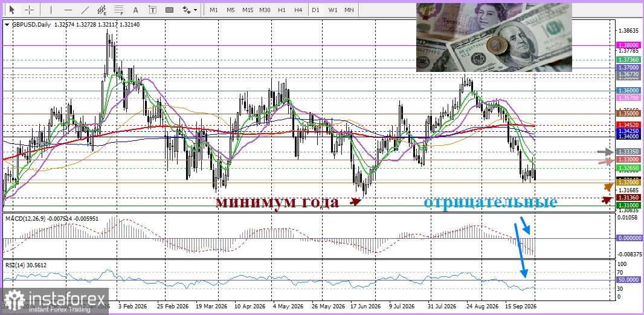Click the GBPUSD,Daily price header text
Image resolution: width=644 pixels, height=315 pixels.
[76, 25]
